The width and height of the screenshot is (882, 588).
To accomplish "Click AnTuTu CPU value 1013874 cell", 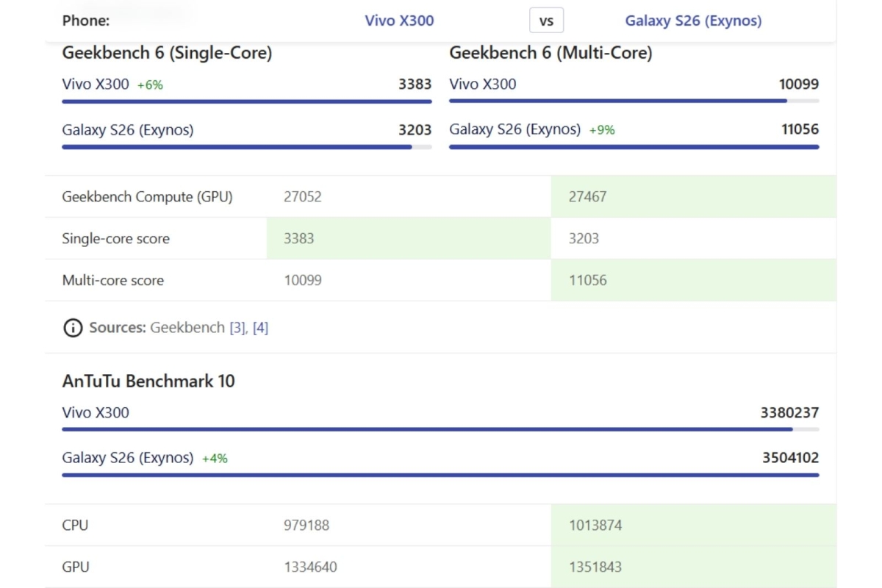I will coord(693,526).
